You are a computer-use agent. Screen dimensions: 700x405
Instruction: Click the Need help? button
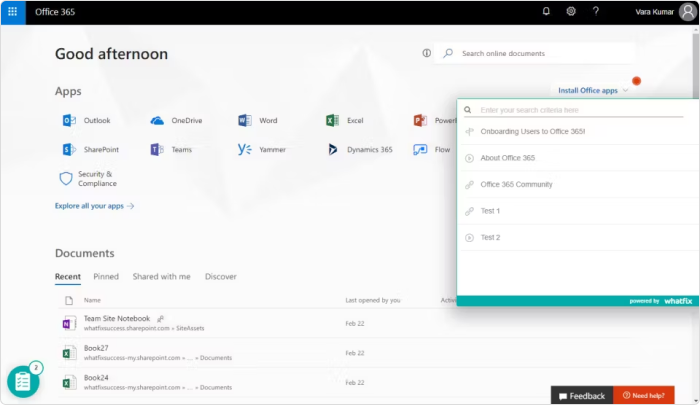[644, 395]
